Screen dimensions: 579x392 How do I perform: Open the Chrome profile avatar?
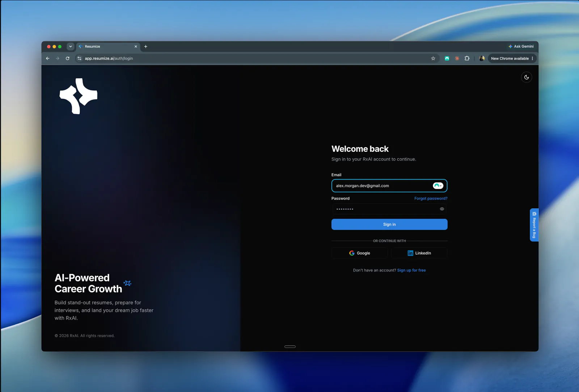pyautogui.click(x=482, y=58)
